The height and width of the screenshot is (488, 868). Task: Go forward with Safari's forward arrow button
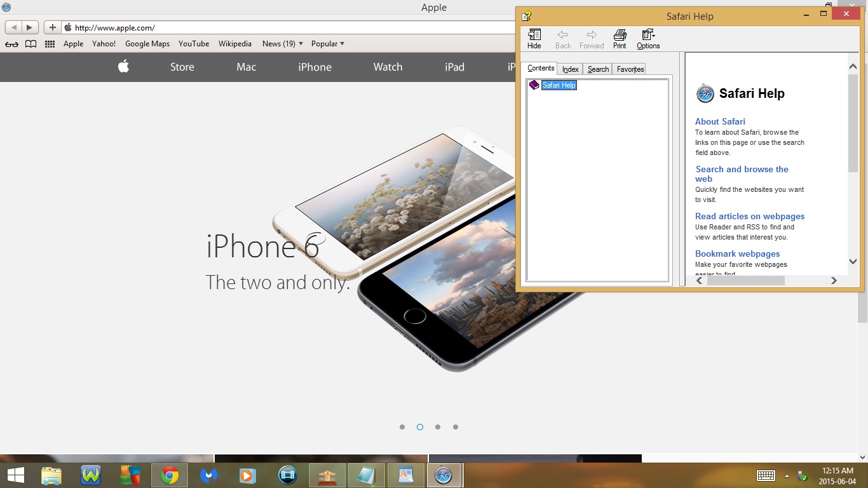click(30, 27)
